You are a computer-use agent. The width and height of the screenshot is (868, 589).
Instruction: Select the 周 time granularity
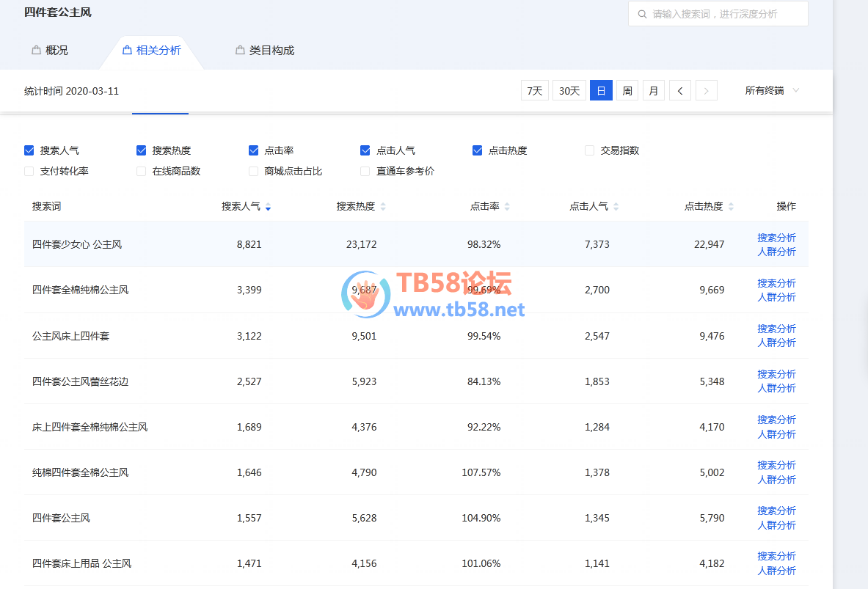pos(627,91)
